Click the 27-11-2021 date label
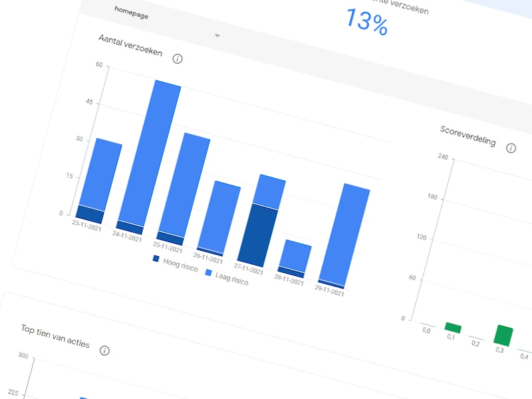Screen dimensions: 532x399 coord(248,269)
